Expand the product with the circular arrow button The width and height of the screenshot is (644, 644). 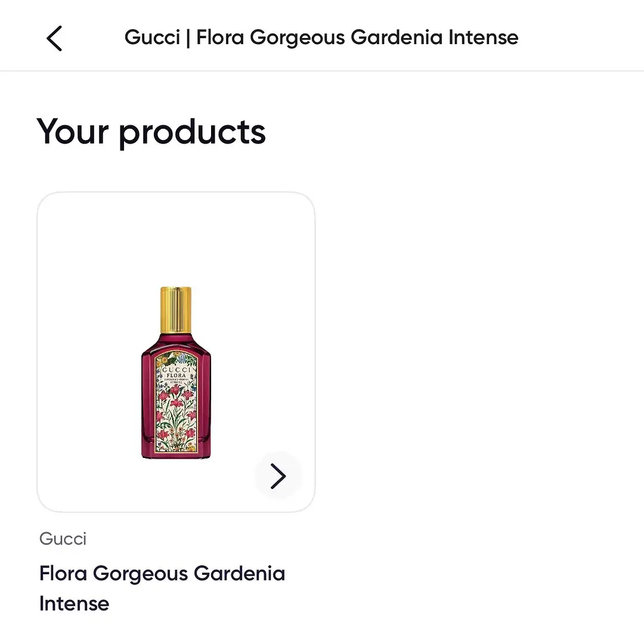point(278,476)
